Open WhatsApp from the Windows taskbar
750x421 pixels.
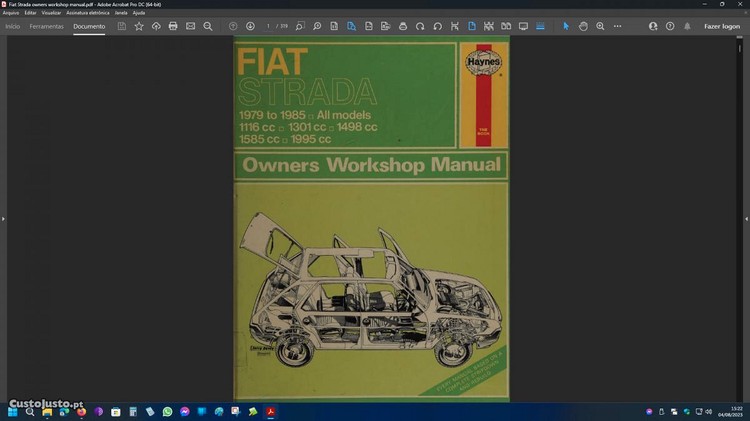coord(167,411)
